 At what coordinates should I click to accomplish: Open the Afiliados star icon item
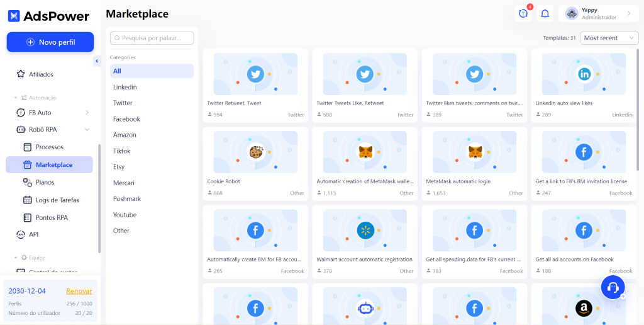click(x=21, y=74)
